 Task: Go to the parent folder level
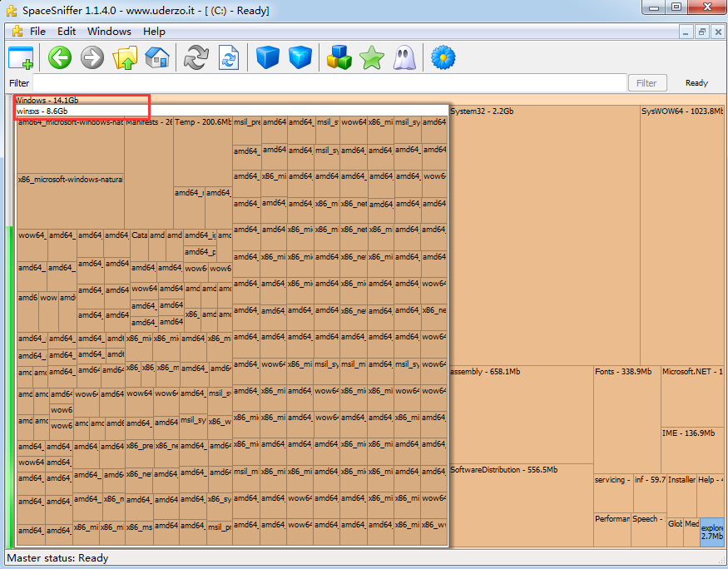click(125, 58)
